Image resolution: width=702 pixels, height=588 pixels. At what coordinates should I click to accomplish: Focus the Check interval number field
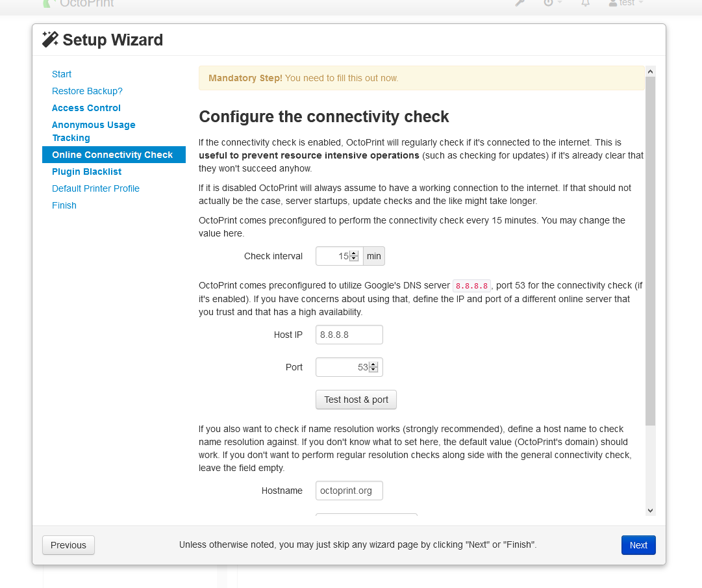(339, 256)
